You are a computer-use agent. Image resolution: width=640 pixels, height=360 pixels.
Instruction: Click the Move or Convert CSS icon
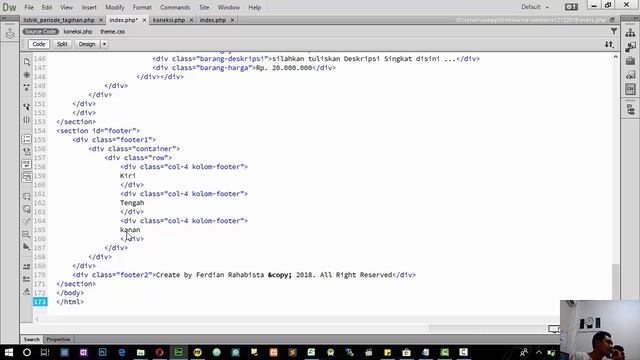pyautogui.click(x=27, y=247)
